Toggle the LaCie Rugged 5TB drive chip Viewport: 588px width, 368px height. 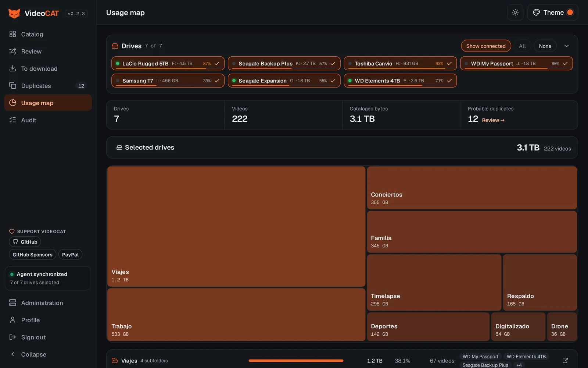pos(168,63)
